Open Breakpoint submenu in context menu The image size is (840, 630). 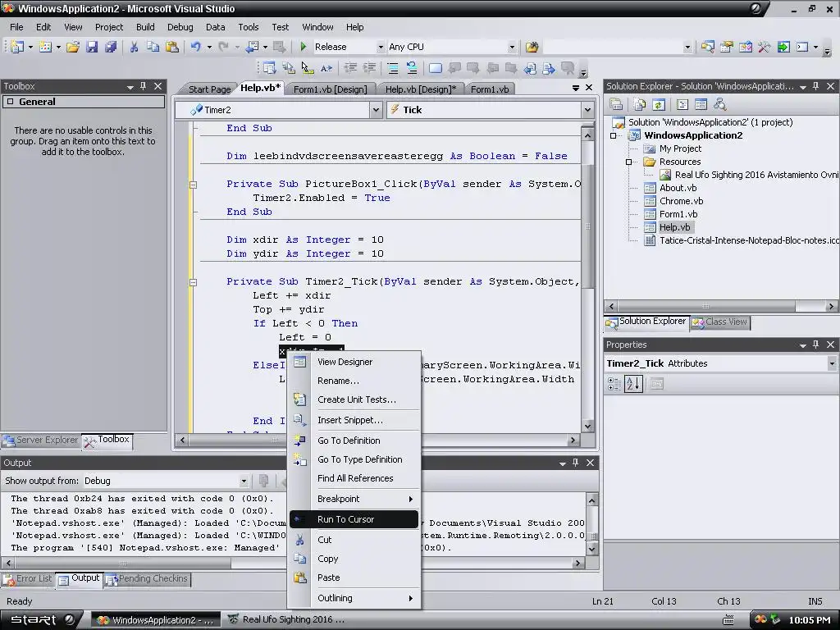pyautogui.click(x=354, y=499)
